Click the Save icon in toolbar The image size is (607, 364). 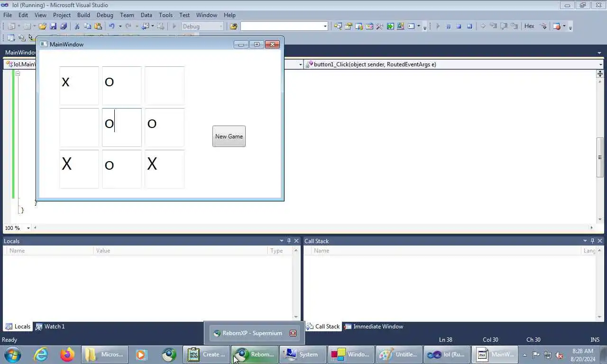53,27
